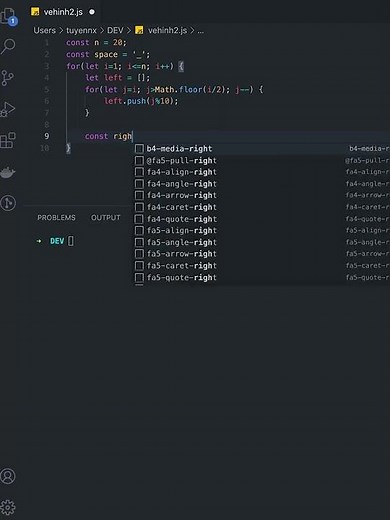Click the tuyennx breadcrumb segment
The height and width of the screenshot is (520, 390).
[x=81, y=30]
